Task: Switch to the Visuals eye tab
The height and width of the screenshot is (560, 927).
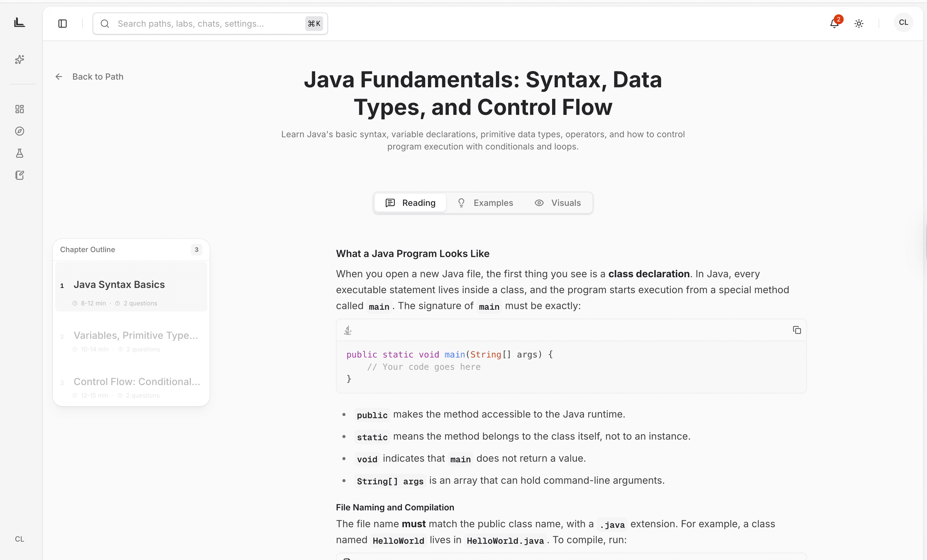Action: [x=558, y=203]
